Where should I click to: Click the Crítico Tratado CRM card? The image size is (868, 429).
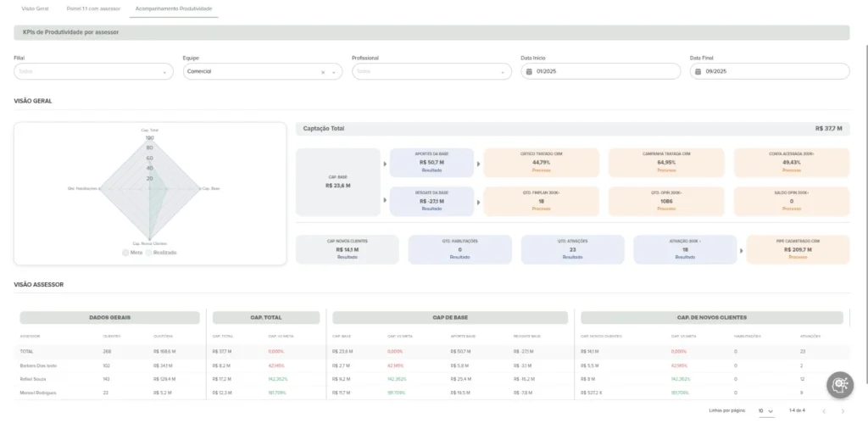[541, 162]
